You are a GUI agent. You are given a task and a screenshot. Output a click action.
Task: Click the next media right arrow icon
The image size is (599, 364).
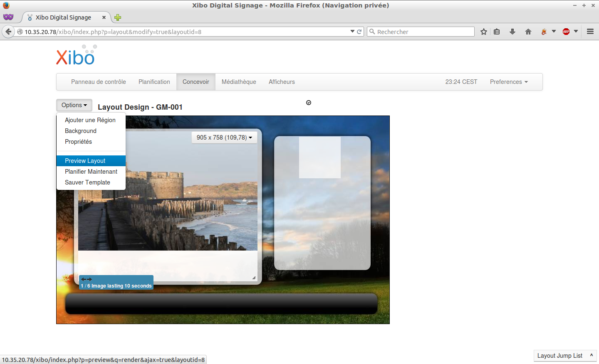pos(89,279)
